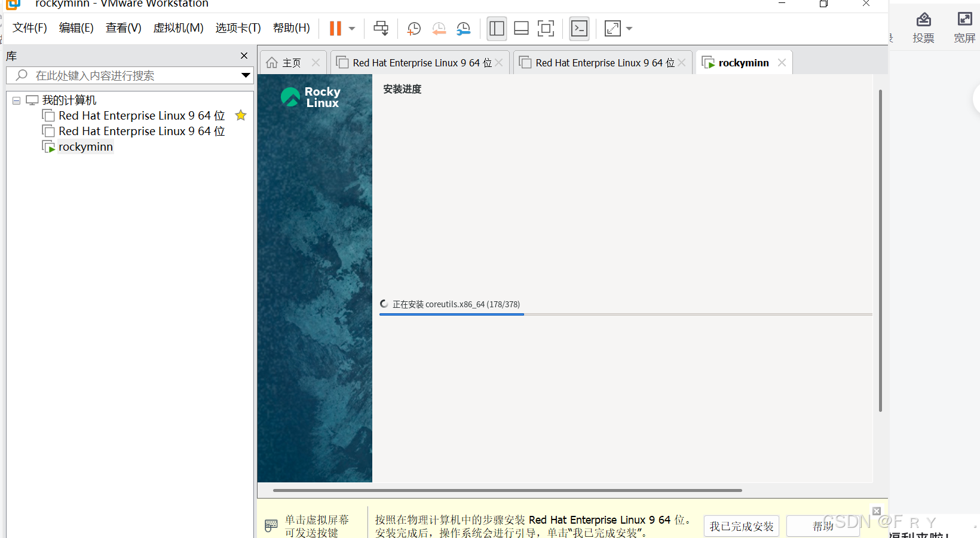Viewport: 980px width, 538px height.
Task: Select the starred Red Hat Enterprise Linux VM
Action: [x=142, y=115]
